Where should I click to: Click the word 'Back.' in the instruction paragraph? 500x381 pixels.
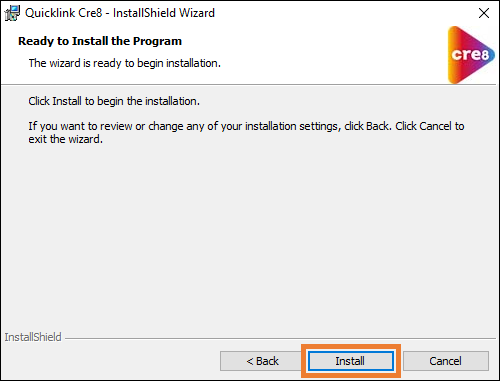coord(378,126)
